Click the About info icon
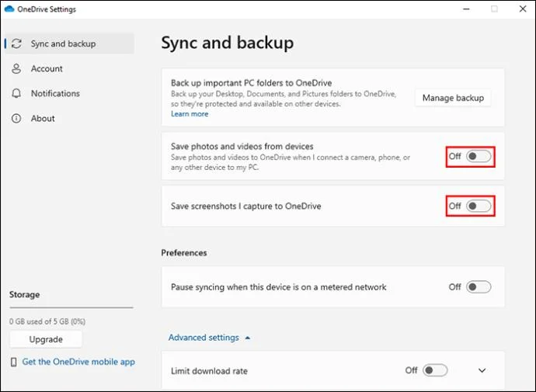 pyautogui.click(x=16, y=119)
